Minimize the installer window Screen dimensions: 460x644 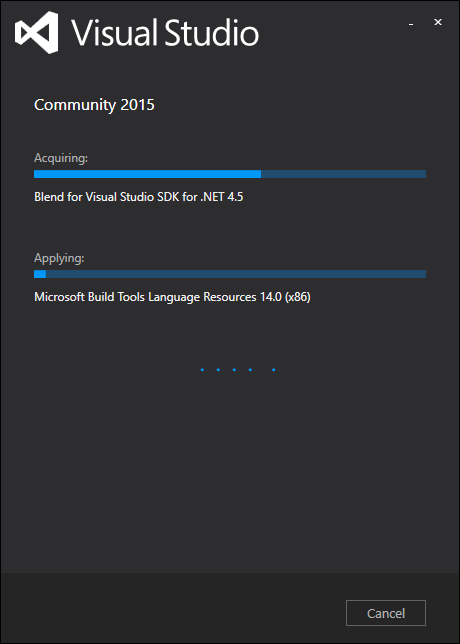coord(411,25)
